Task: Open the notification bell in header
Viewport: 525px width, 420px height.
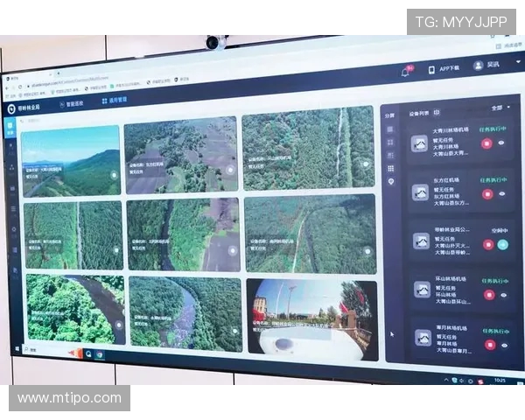Action: pyautogui.click(x=405, y=71)
